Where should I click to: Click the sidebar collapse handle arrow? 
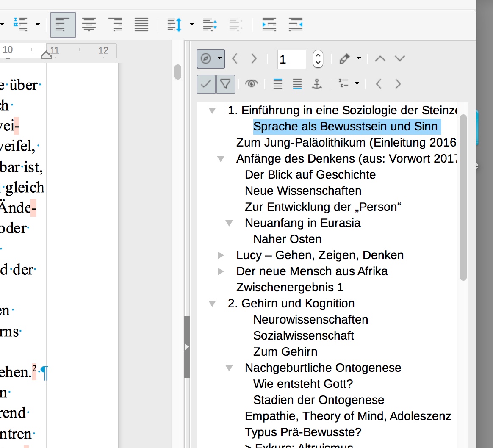pyautogui.click(x=187, y=347)
